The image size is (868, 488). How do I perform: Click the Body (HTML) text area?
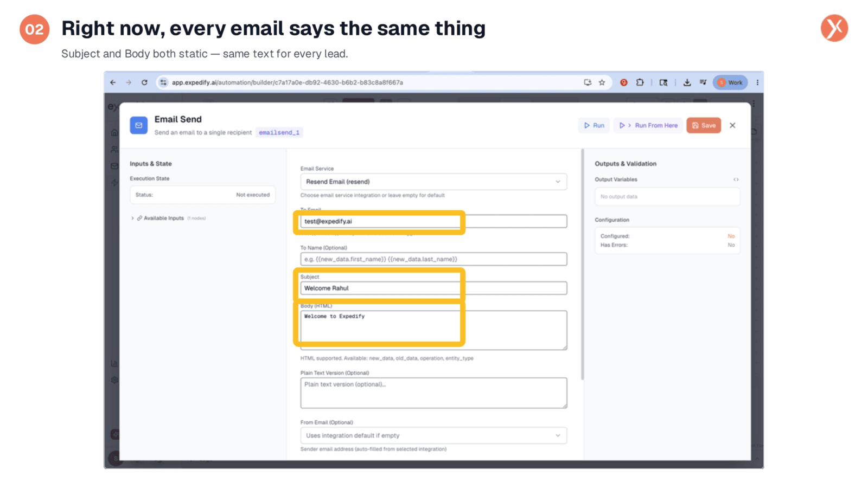(x=433, y=330)
